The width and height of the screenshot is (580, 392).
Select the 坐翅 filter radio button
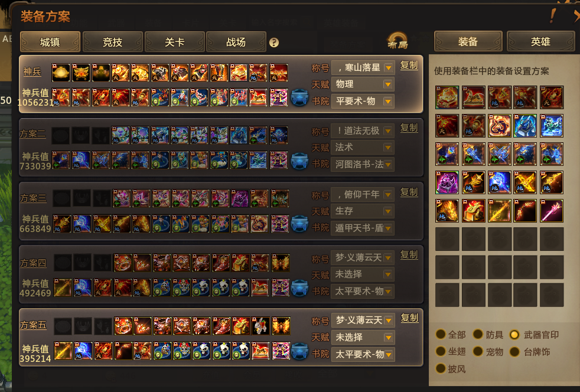440,351
